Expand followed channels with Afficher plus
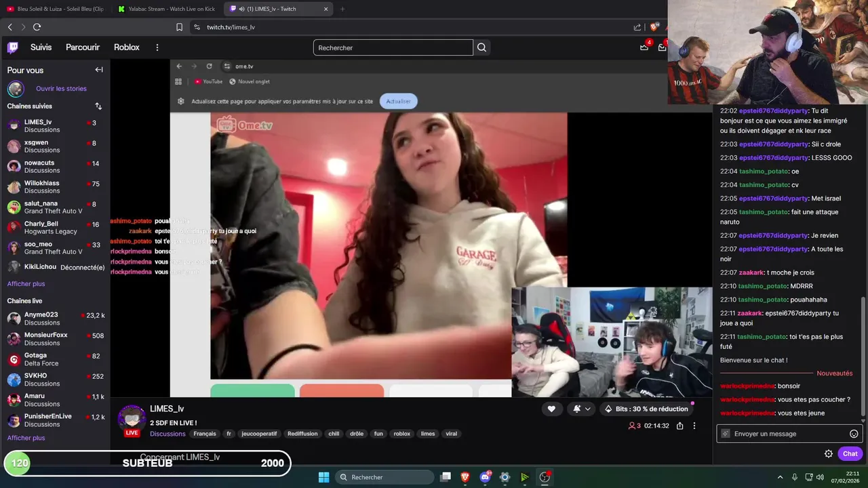868x488 pixels. point(26,284)
